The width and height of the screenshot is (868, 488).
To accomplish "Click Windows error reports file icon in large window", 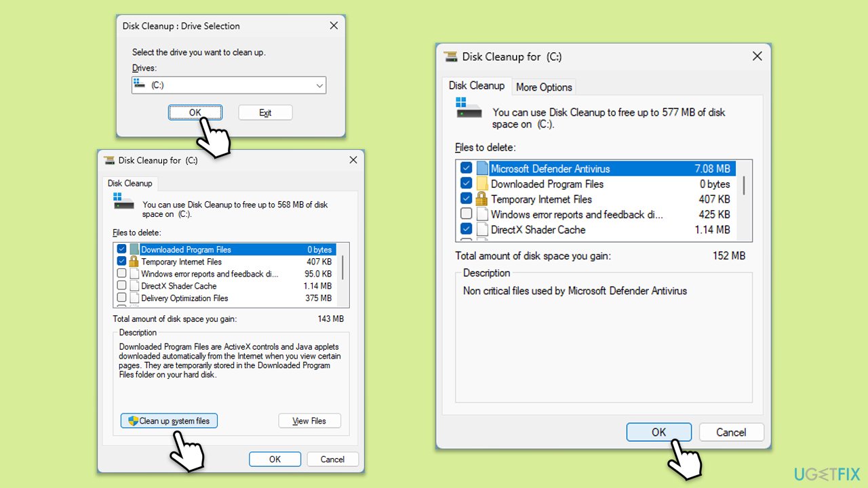I will 482,214.
